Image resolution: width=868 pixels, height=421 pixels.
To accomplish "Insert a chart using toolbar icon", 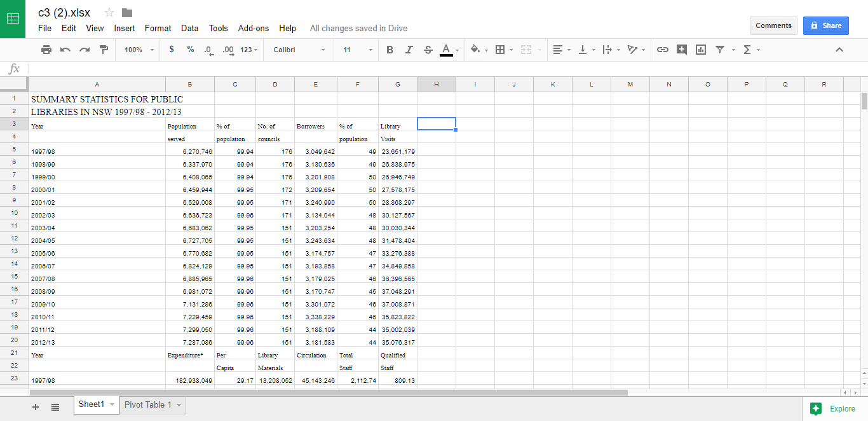I will (701, 50).
